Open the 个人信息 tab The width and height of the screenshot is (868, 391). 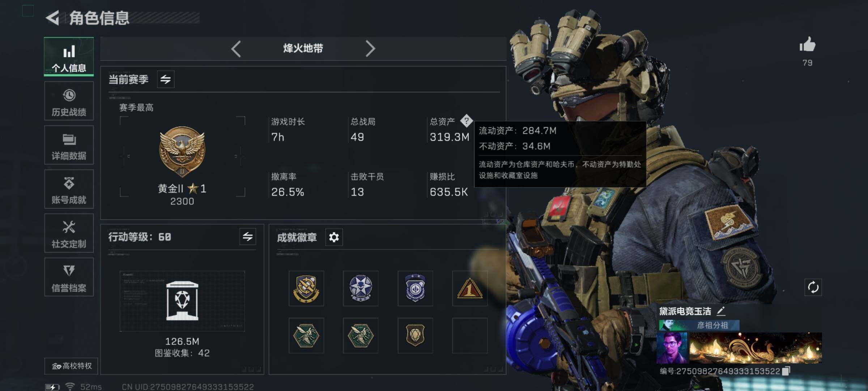(69, 56)
